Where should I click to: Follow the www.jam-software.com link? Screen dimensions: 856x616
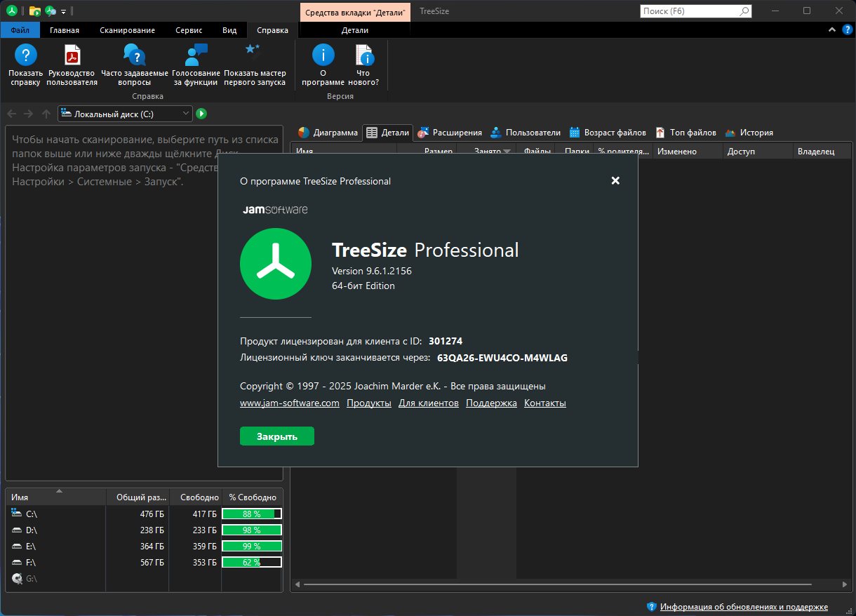289,403
